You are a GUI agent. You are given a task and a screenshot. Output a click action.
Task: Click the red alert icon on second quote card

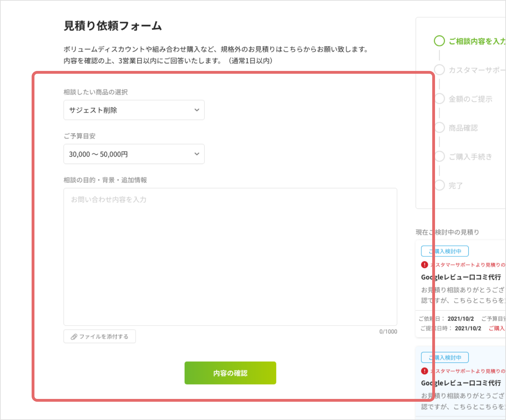(x=424, y=371)
